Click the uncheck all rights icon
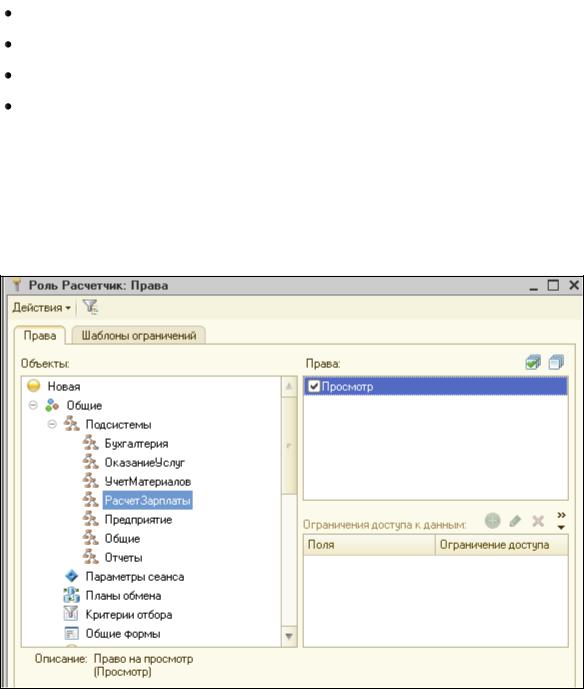 [556, 363]
